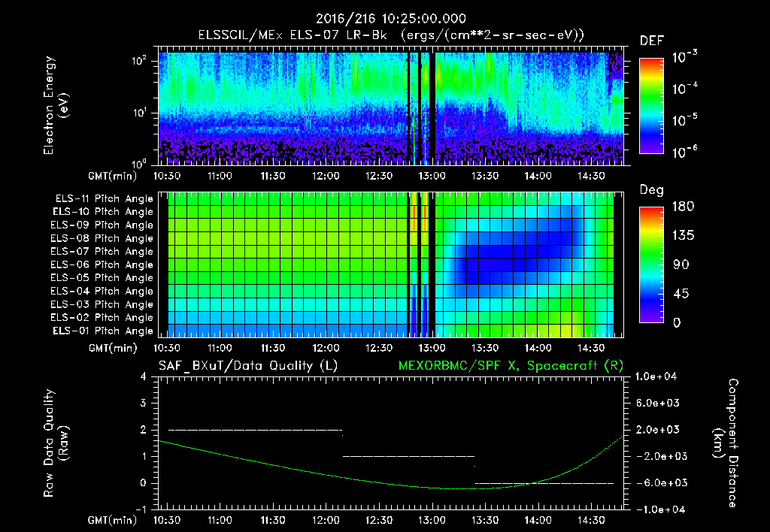Click the data gap stripe in spectrogram near 13:00
Screen dimensions: 770x532
(x=432, y=109)
